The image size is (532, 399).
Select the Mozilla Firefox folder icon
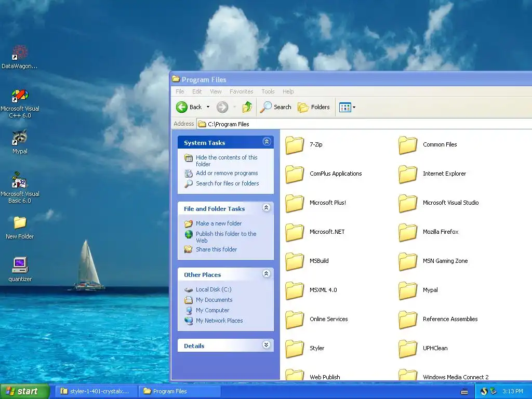[x=408, y=232]
